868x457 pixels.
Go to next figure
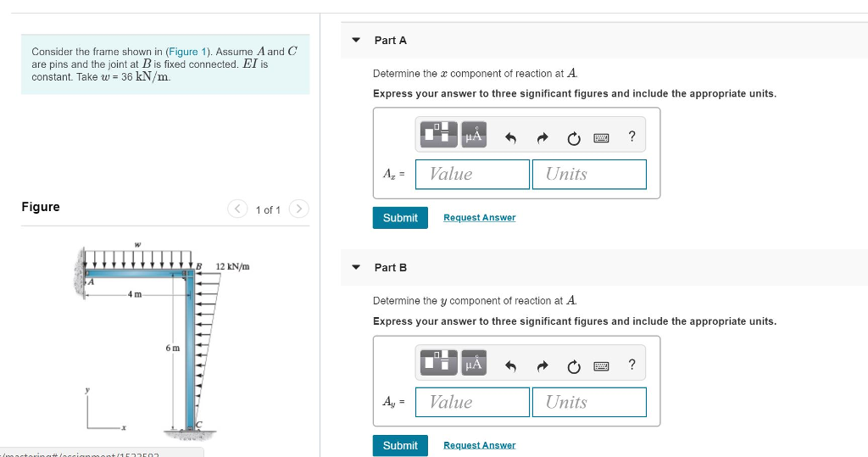pos(299,209)
